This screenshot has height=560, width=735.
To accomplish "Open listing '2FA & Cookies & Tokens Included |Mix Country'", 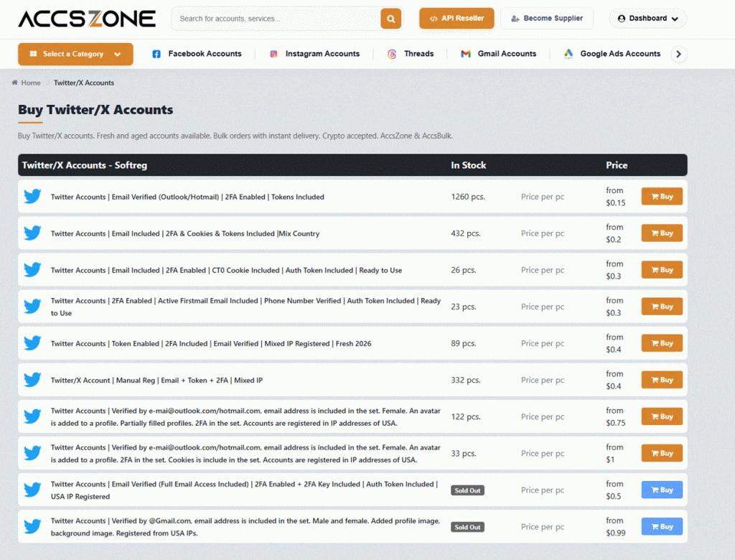I will (x=185, y=233).
